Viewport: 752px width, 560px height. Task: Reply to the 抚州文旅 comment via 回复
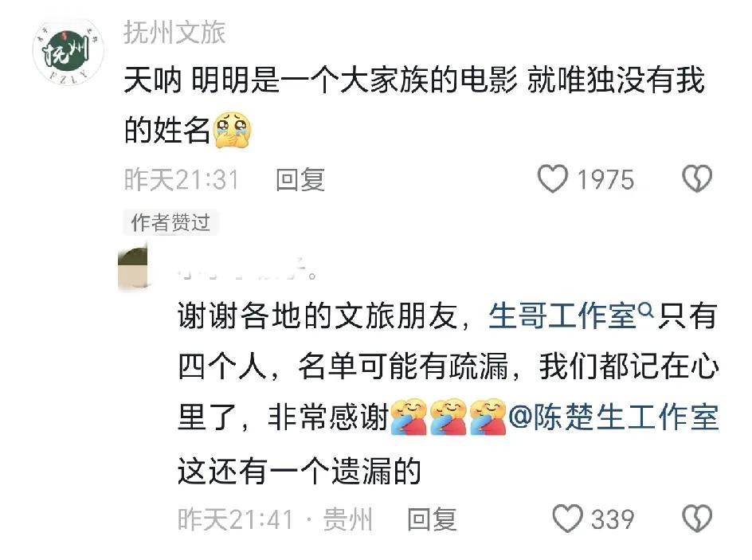pyautogui.click(x=300, y=180)
